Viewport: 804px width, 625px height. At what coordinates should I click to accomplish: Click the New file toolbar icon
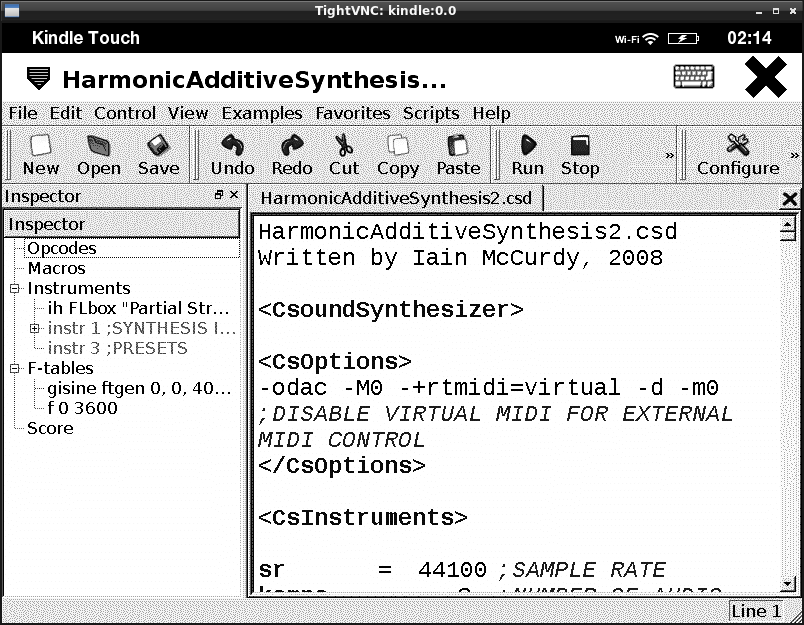pyautogui.click(x=41, y=154)
